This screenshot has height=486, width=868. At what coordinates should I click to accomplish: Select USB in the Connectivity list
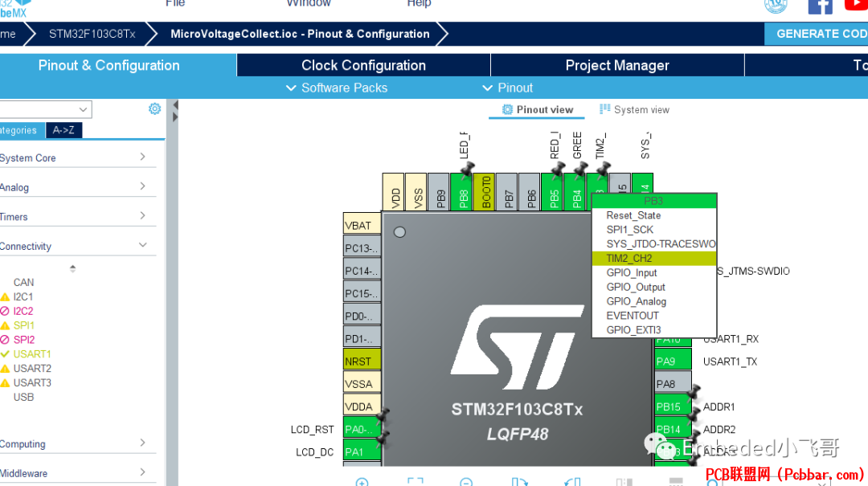24,398
